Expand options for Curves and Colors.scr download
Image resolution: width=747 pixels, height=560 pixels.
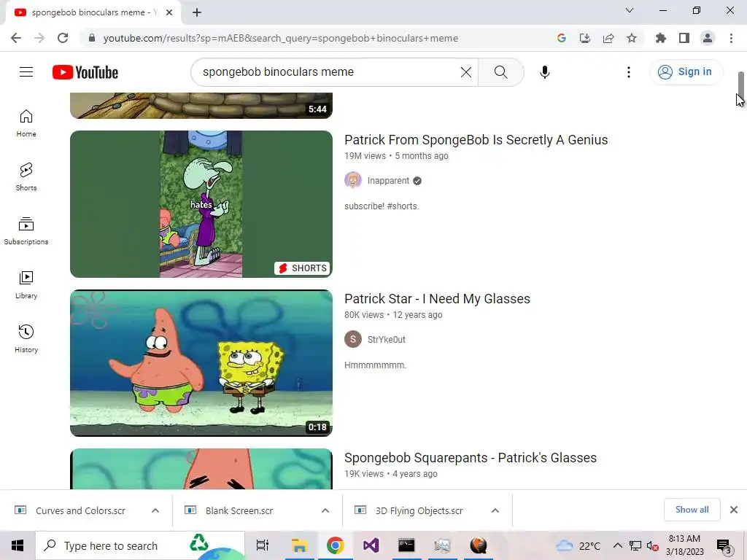[155, 510]
